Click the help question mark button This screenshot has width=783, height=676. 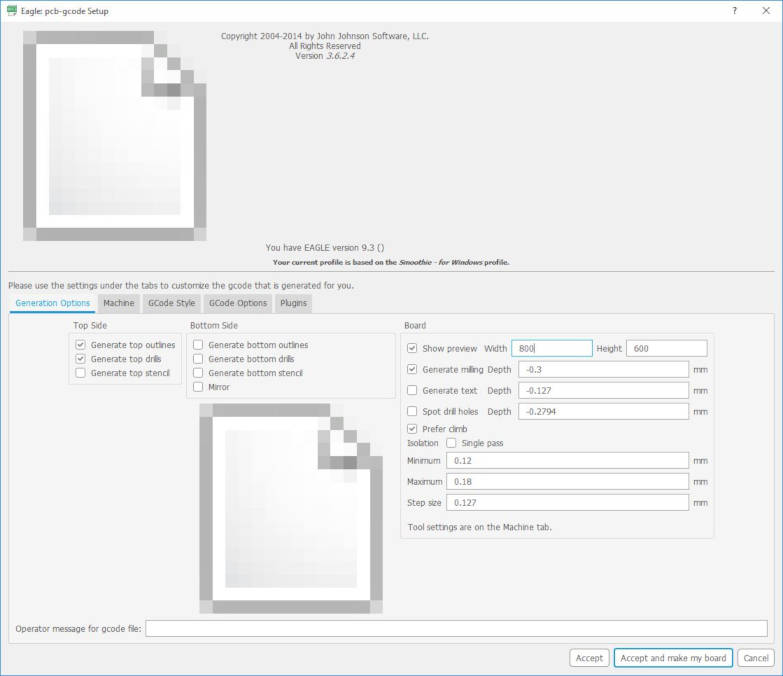point(735,10)
